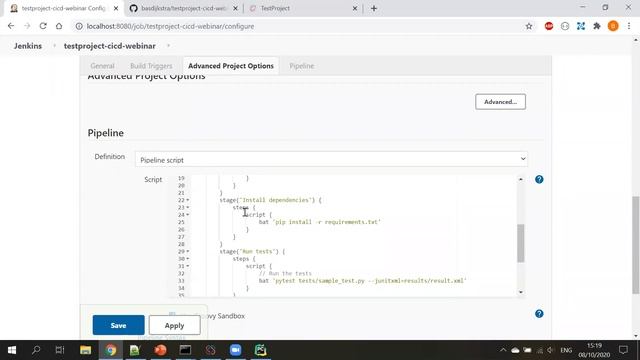Image resolution: width=640 pixels, height=360 pixels.
Task: Click script editor scroll down arrow
Action: 520,292
